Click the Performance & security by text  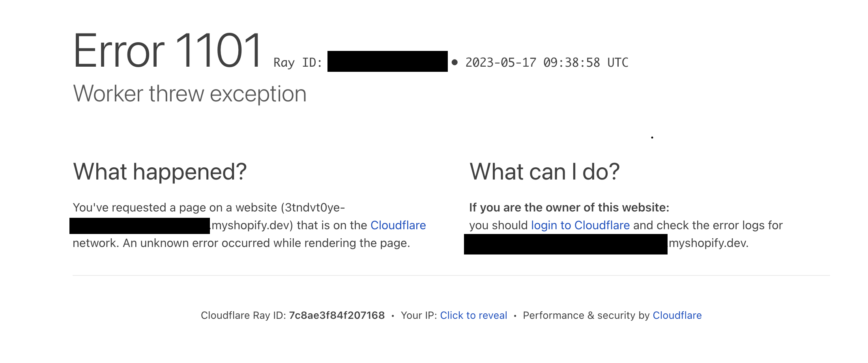[586, 315]
